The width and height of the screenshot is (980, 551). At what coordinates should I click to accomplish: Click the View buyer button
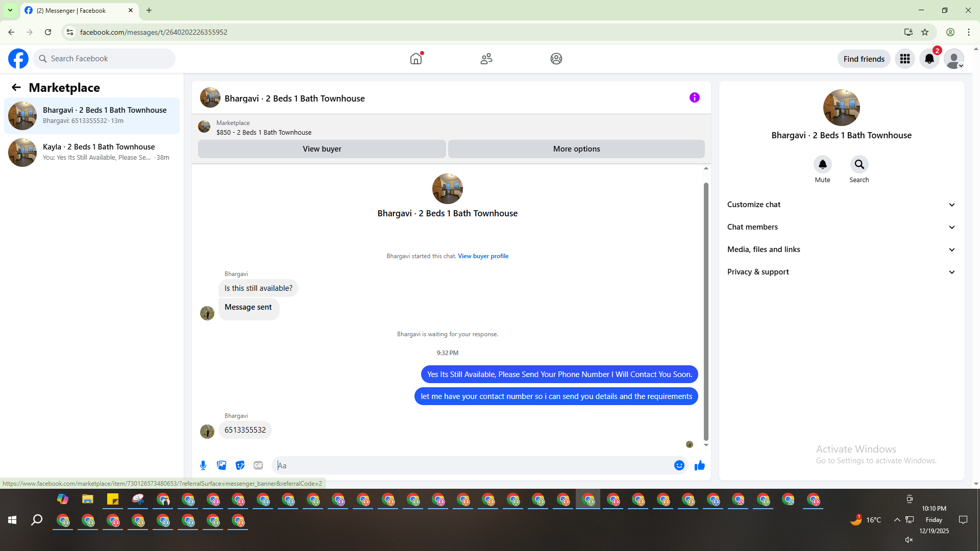tap(322, 149)
